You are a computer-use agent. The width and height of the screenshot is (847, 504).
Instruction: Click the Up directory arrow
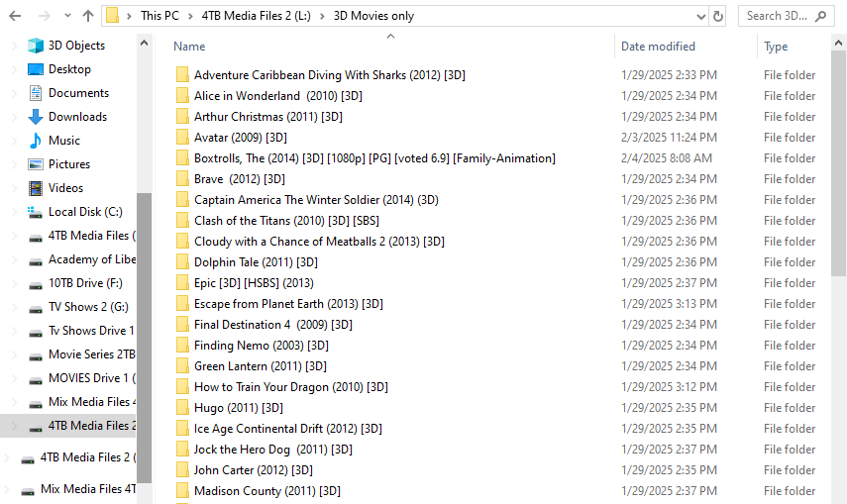click(x=88, y=16)
